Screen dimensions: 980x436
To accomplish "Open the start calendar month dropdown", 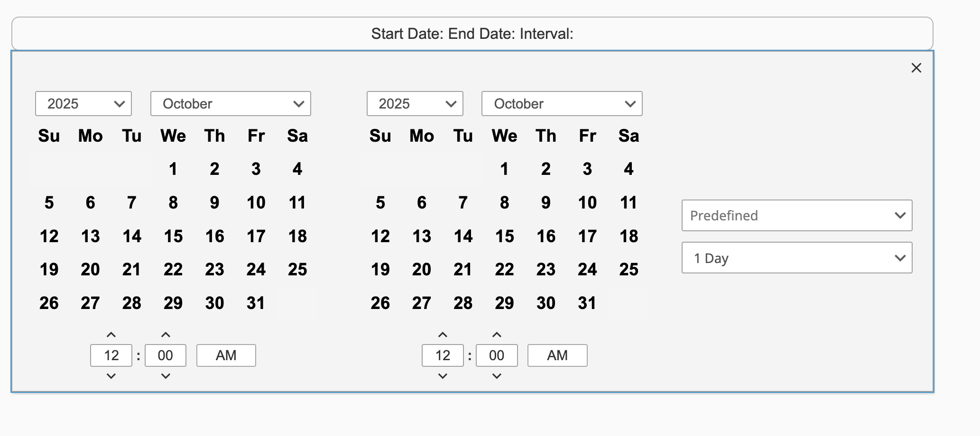I will (231, 104).
